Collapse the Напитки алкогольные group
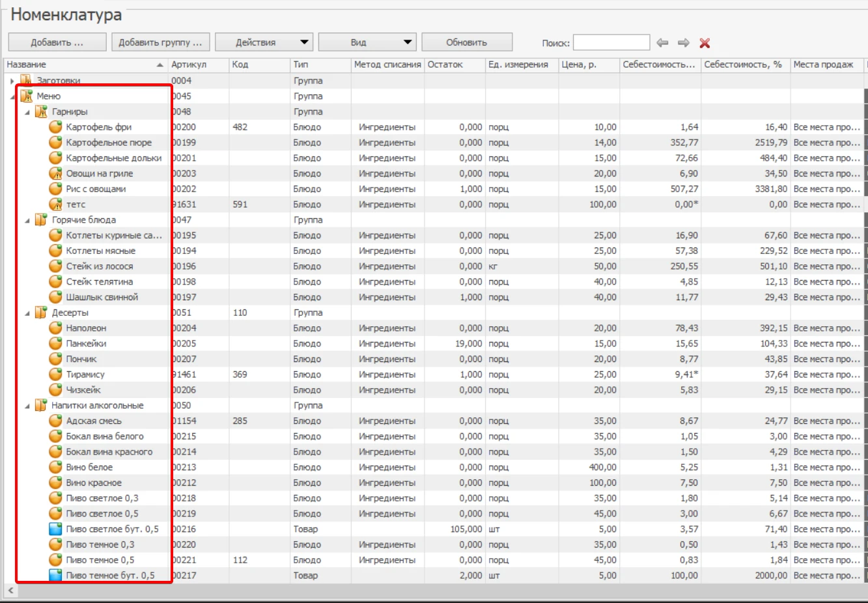 click(x=27, y=406)
